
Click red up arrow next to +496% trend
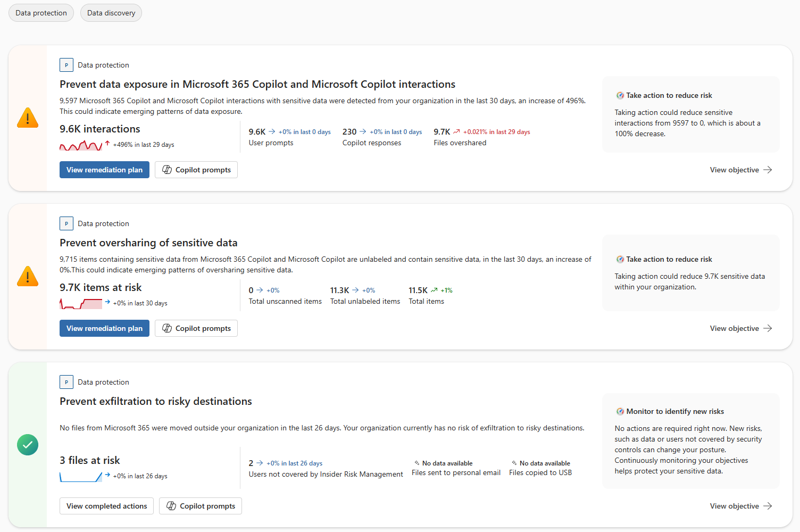pyautogui.click(x=107, y=144)
